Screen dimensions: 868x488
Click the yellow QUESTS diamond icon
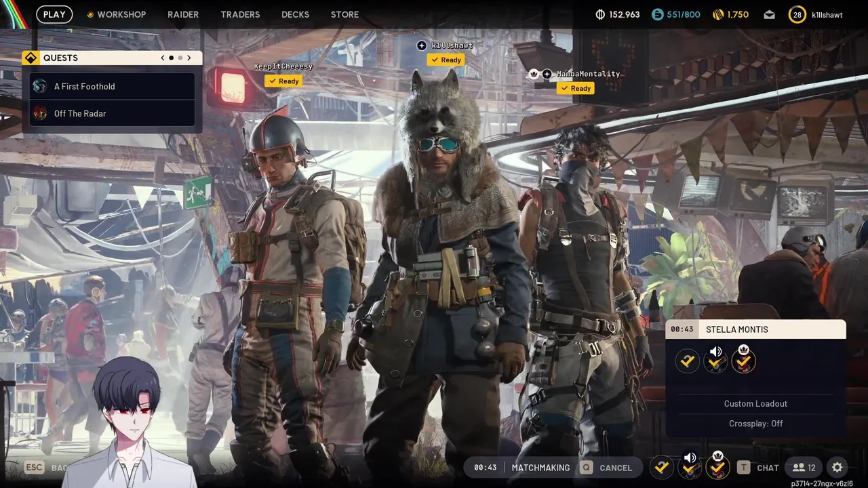pos(30,58)
